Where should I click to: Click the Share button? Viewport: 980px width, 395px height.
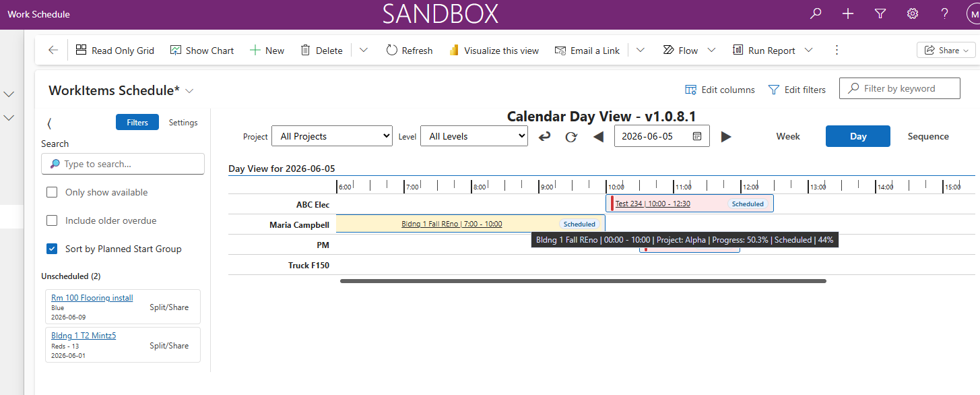coord(946,50)
